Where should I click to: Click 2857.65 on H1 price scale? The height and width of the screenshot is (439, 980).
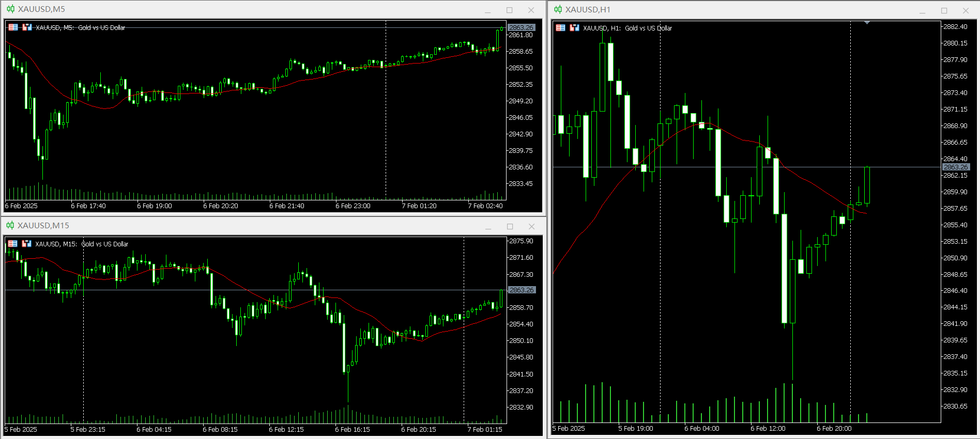(955, 209)
